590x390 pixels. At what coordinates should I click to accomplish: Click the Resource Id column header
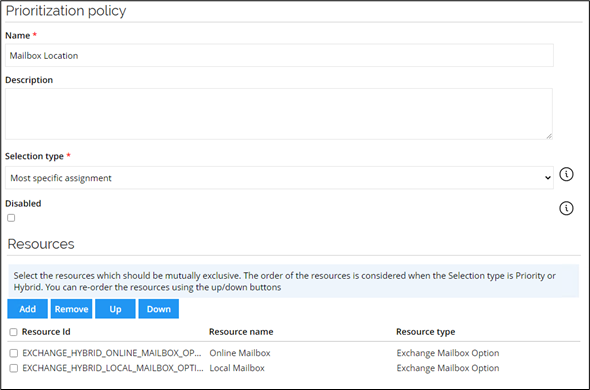point(46,332)
